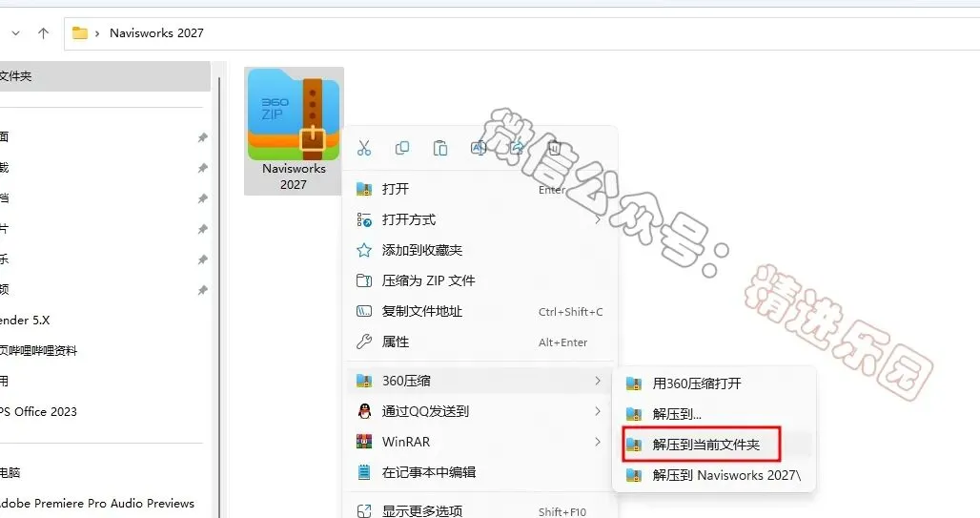Click the icon beside 打开方式
Viewport: 980px width, 518px height.
click(x=364, y=219)
